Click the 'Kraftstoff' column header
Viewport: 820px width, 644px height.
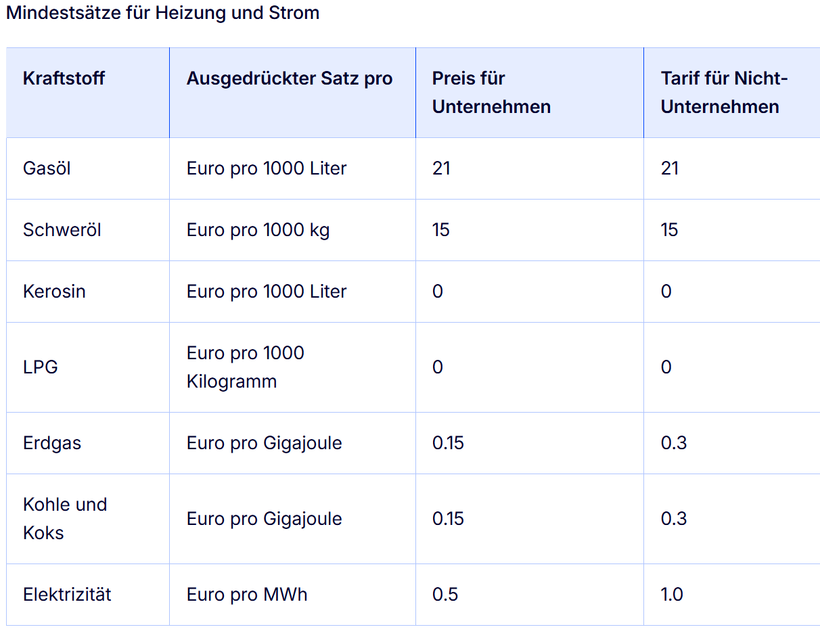click(64, 78)
